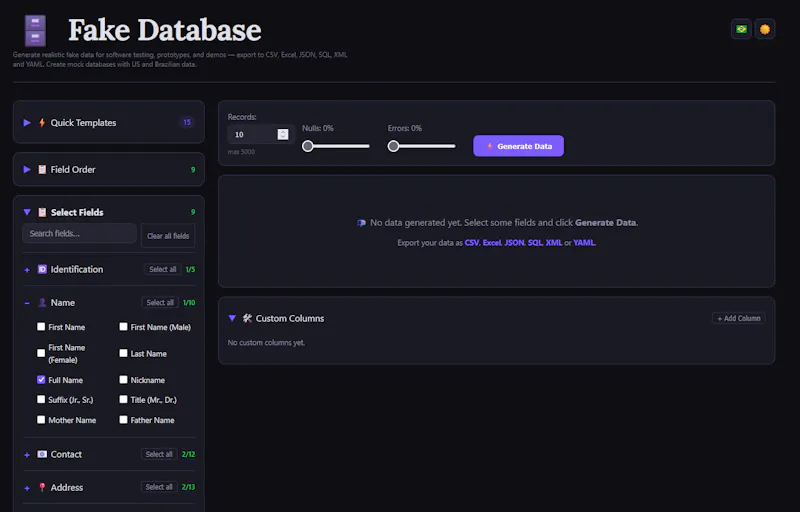Click Select all for Name group
The image size is (800, 512).
point(160,302)
